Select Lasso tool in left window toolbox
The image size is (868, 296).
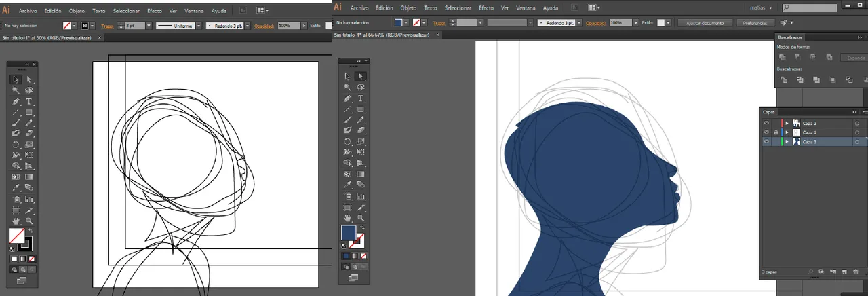29,90
